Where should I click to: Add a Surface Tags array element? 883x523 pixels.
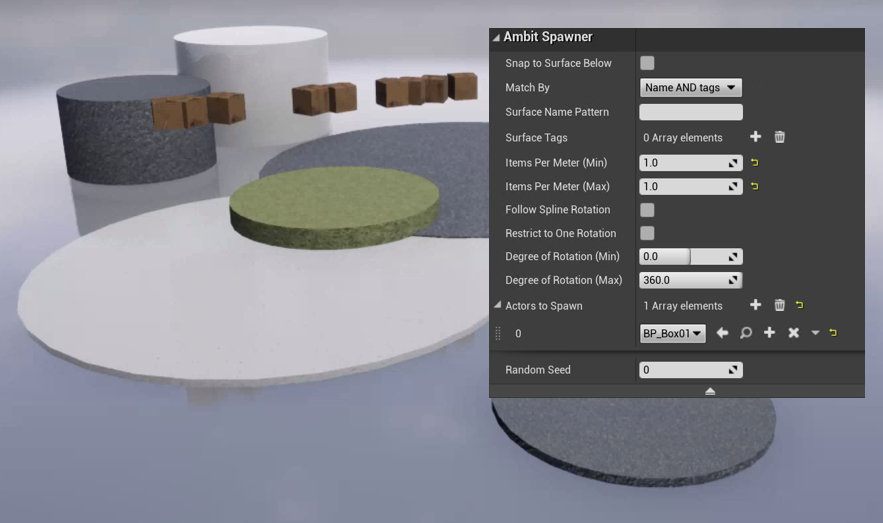click(756, 137)
